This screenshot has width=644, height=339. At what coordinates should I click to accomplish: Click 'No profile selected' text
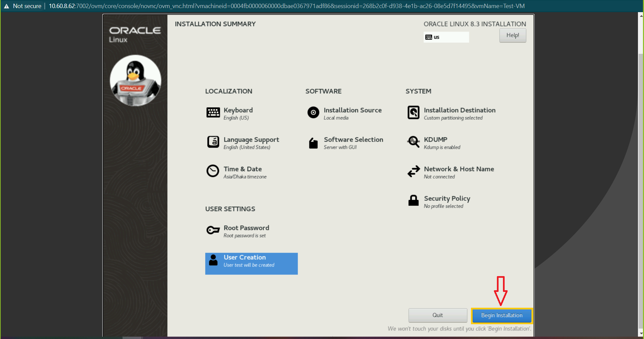click(x=443, y=206)
